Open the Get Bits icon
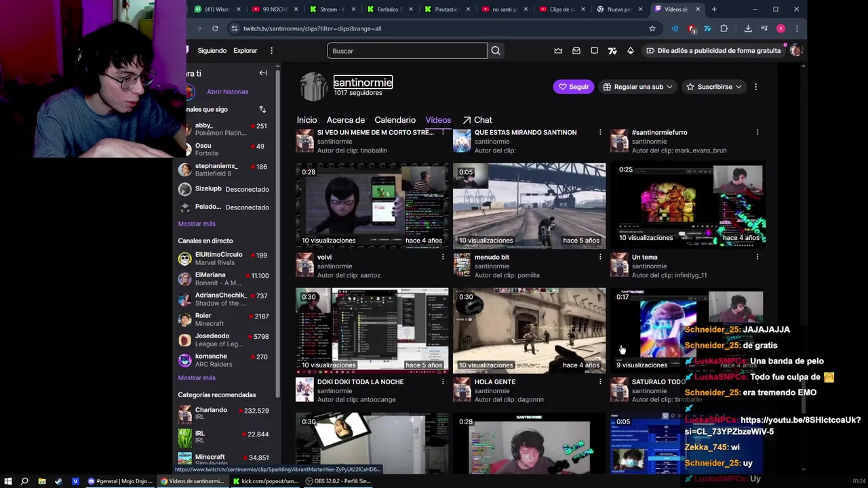The height and width of the screenshot is (488, 868). pyautogui.click(x=631, y=51)
